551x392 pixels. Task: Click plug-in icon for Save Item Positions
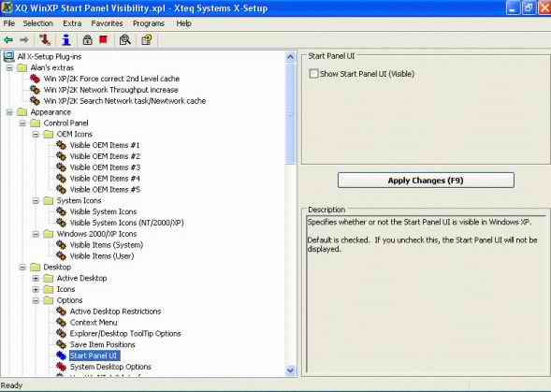pos(61,344)
